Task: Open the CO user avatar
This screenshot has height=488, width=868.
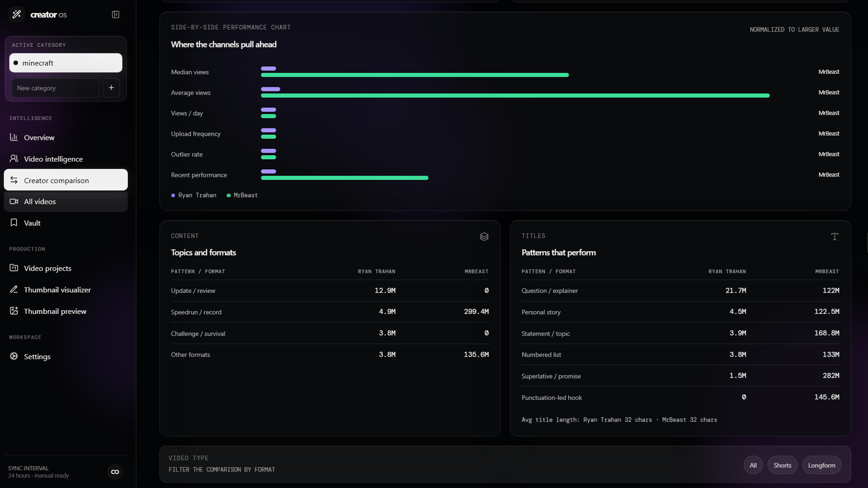Action: 115,472
